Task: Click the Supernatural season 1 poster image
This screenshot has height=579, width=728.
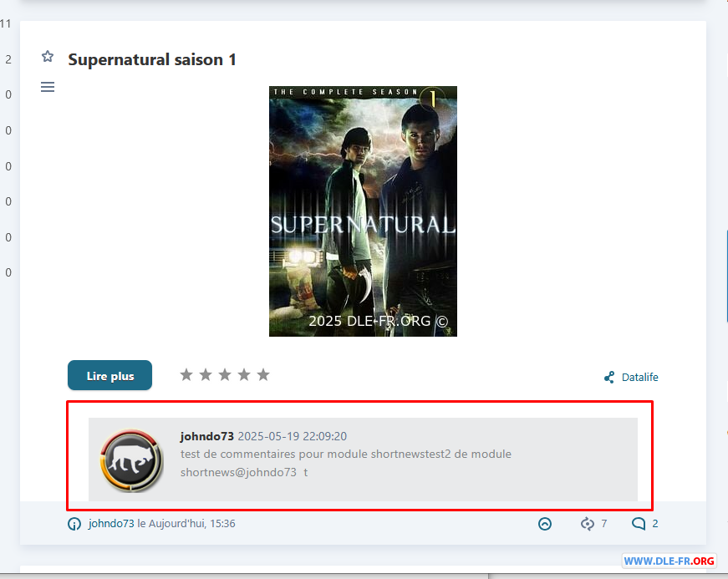Action: (363, 211)
